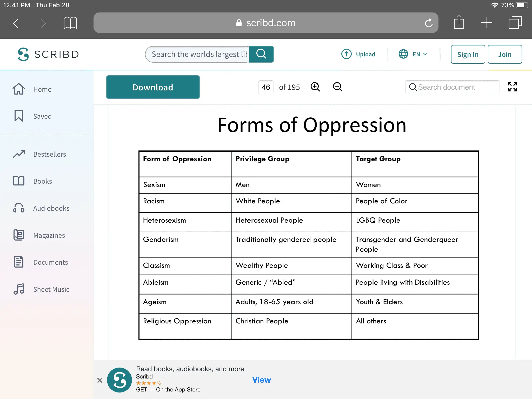Dismiss the Scribd app store banner

(100, 380)
